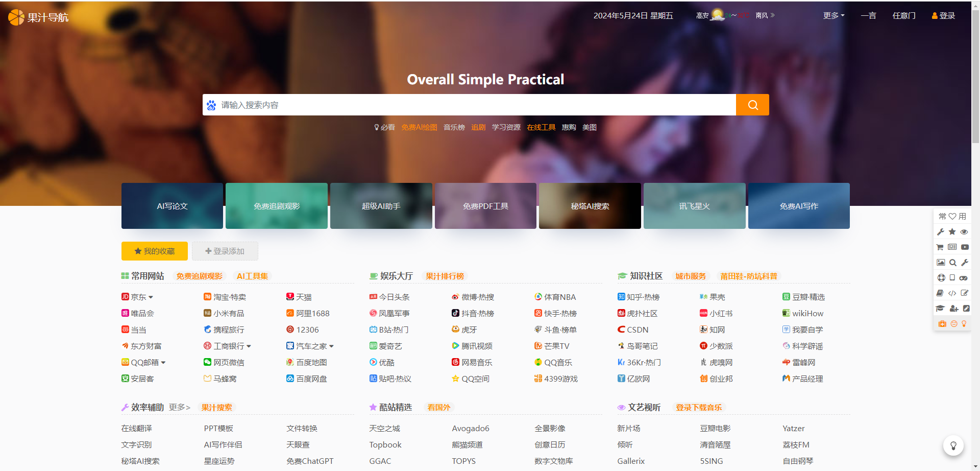Expand the 京东 dropdown arrow
This screenshot has height=471, width=980.
[151, 297]
